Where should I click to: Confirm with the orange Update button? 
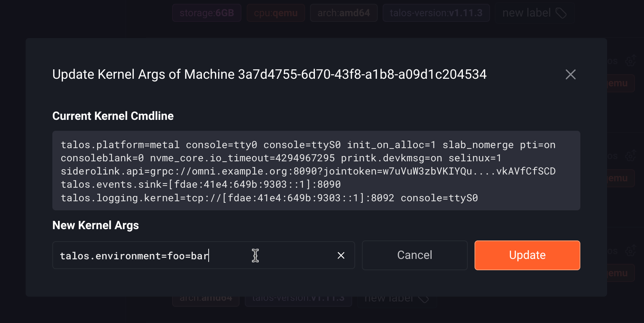[x=527, y=255]
